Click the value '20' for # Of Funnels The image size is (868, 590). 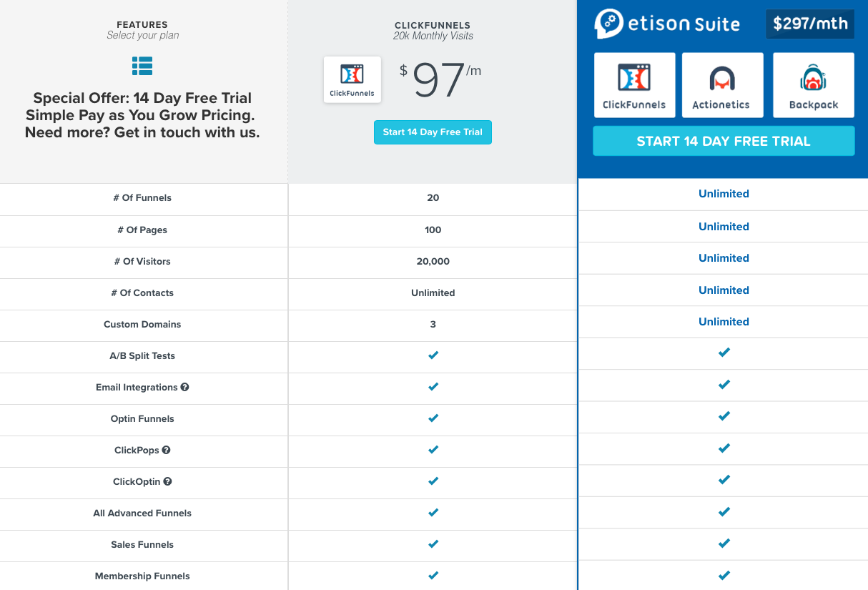tap(433, 198)
